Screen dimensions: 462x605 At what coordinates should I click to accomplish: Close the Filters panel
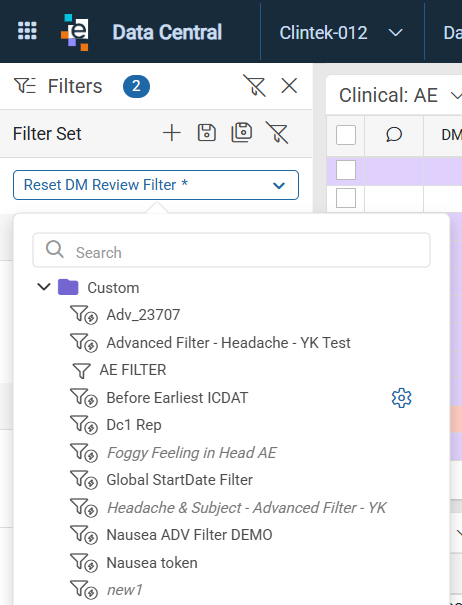coord(289,86)
